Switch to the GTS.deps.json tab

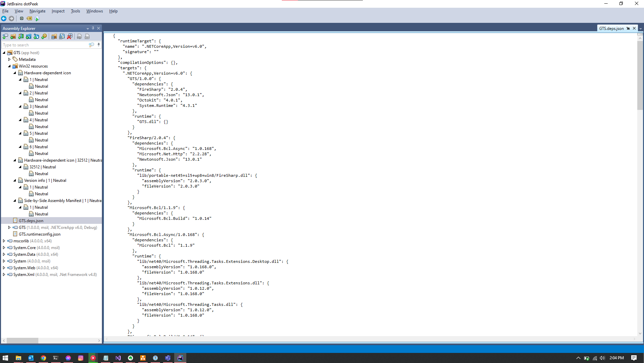(x=611, y=29)
